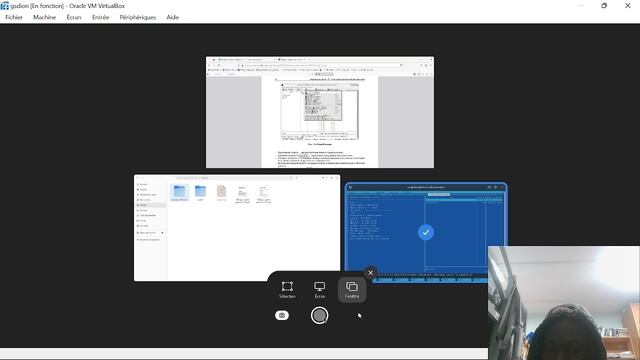
Task: Select the web browser window thumbnail
Action: pyautogui.click(x=320, y=112)
